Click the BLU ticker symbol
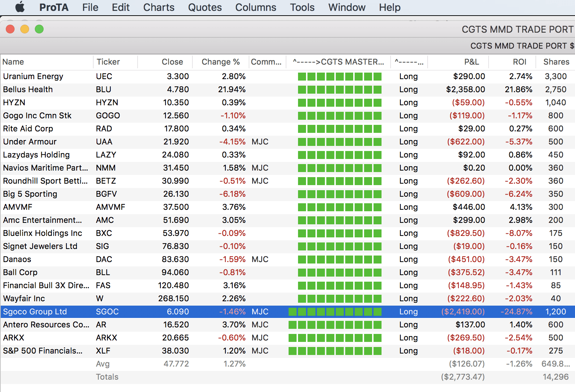 click(103, 89)
